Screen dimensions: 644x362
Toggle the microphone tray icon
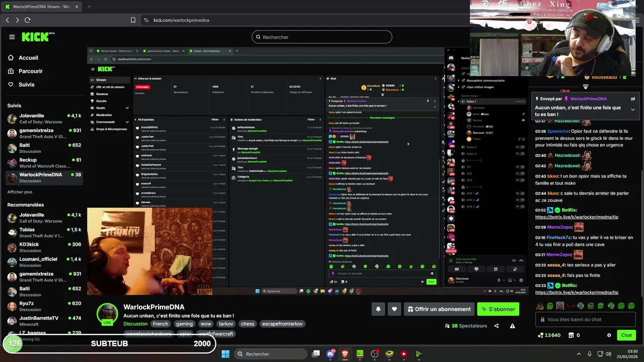[590, 354]
